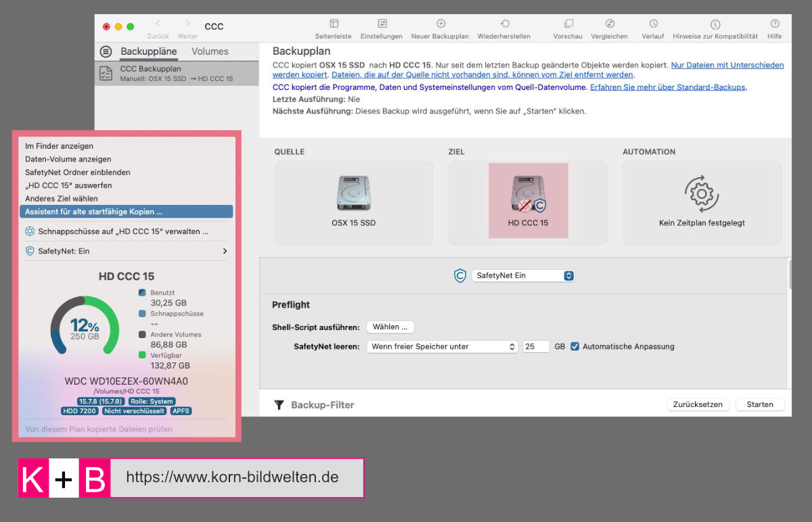Click the Von diesem Plan kopierte Dateien prüfen entry
This screenshot has height=522, width=812.
tap(99, 429)
